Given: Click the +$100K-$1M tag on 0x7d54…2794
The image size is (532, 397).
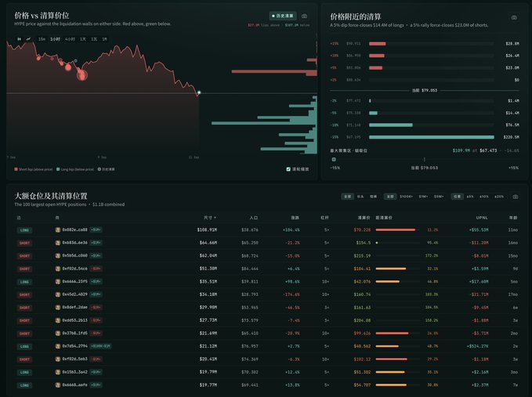Looking at the screenshot, I should point(100,346).
